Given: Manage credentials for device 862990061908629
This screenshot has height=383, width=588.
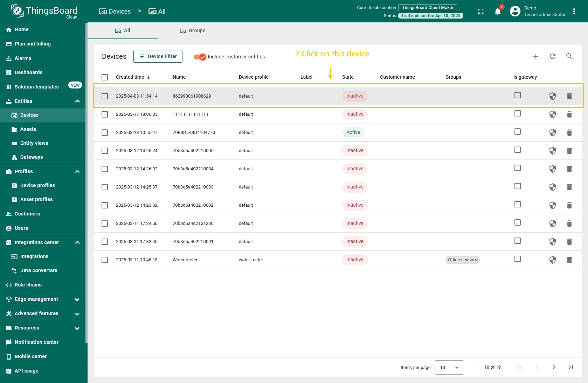Looking at the screenshot, I should click(x=552, y=96).
